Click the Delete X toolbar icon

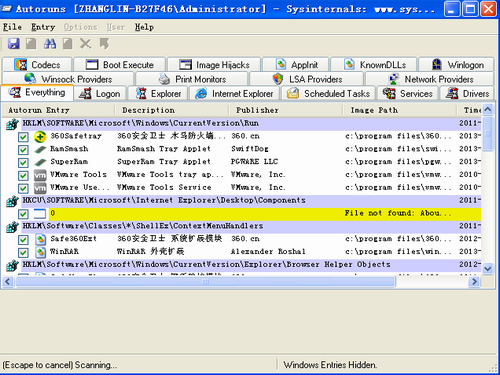pos(86,44)
